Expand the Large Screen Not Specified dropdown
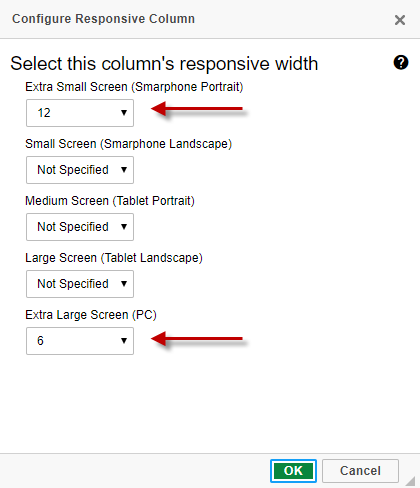Screen dimensions: 420x488 pos(80,284)
